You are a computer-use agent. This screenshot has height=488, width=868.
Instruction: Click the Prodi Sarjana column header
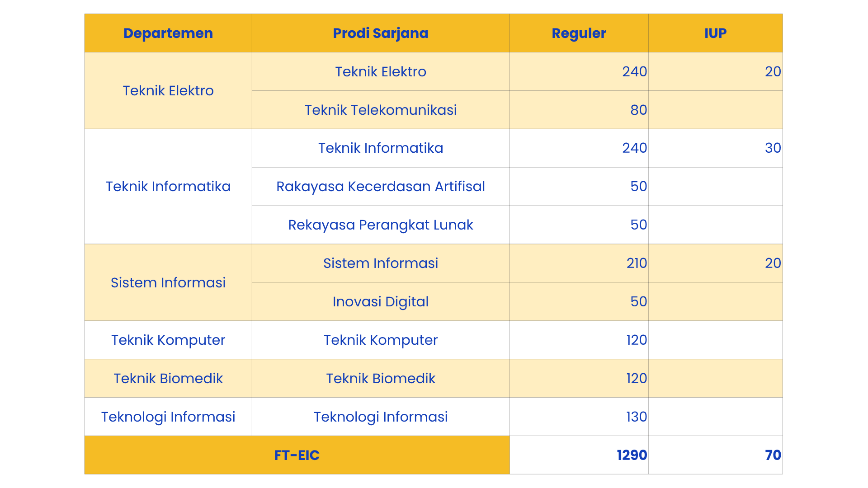pyautogui.click(x=380, y=33)
